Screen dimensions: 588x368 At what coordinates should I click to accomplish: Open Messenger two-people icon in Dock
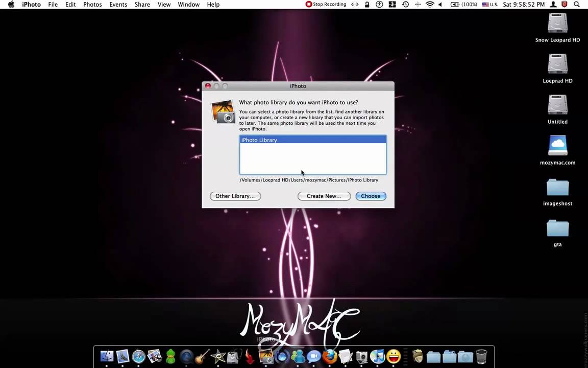[x=298, y=356]
